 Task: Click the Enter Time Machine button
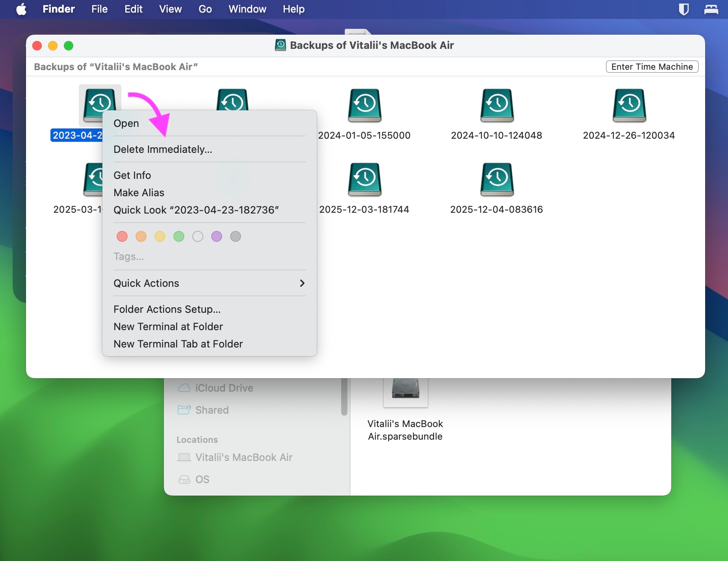(x=652, y=67)
